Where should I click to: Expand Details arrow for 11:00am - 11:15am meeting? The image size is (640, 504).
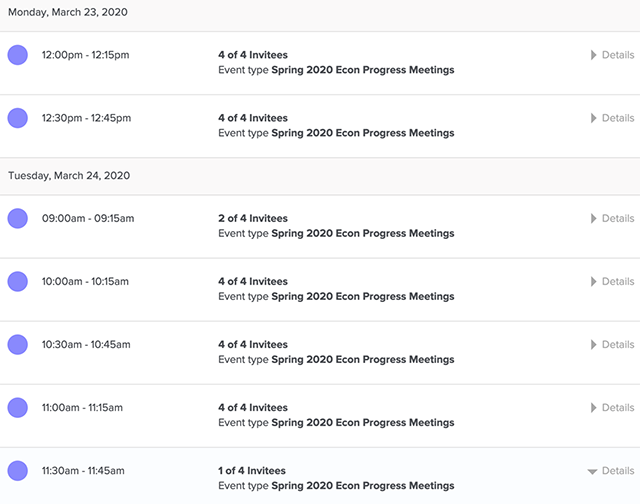coord(593,408)
